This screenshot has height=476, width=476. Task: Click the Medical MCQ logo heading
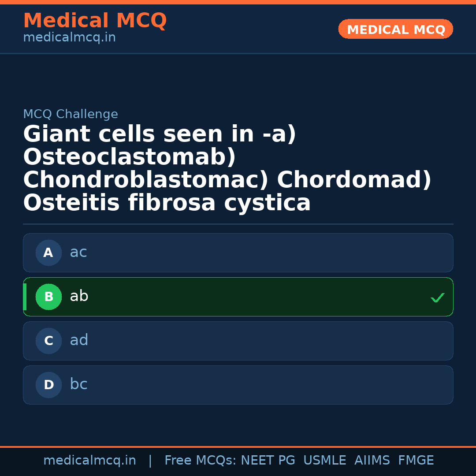tap(95, 20)
